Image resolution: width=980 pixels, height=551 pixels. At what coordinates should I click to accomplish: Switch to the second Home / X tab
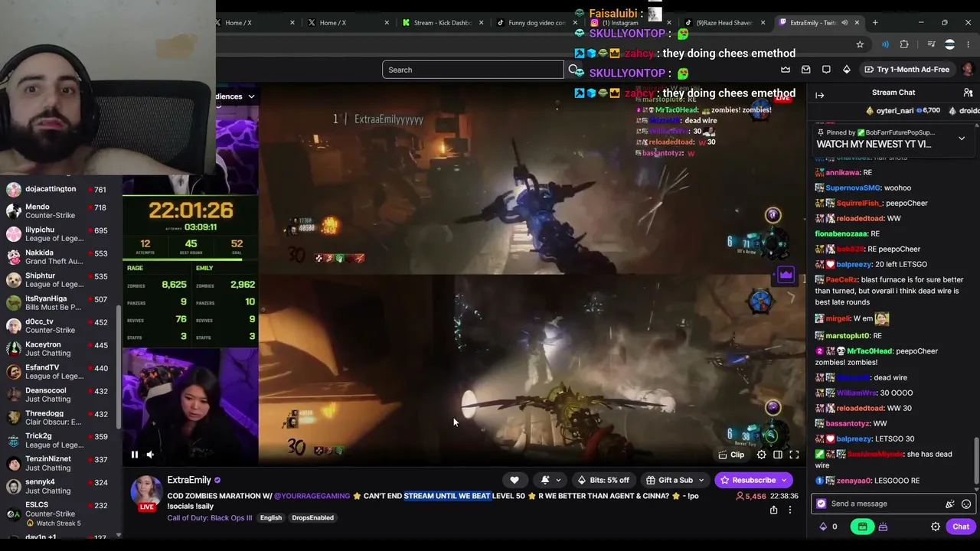tap(350, 22)
